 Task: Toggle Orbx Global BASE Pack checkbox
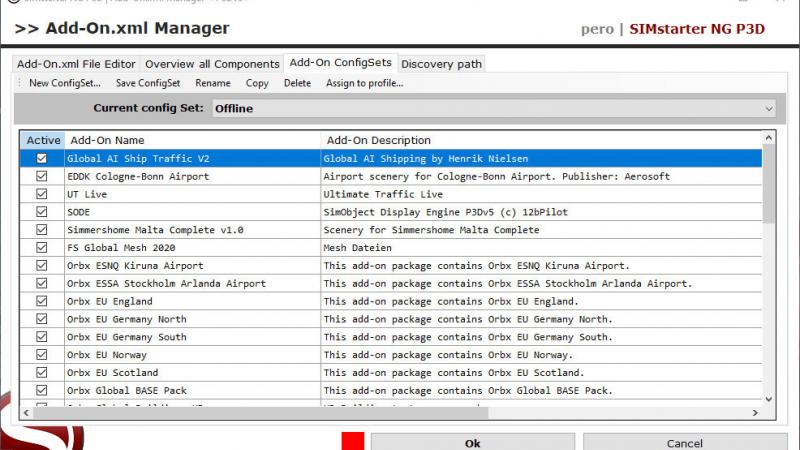42,390
